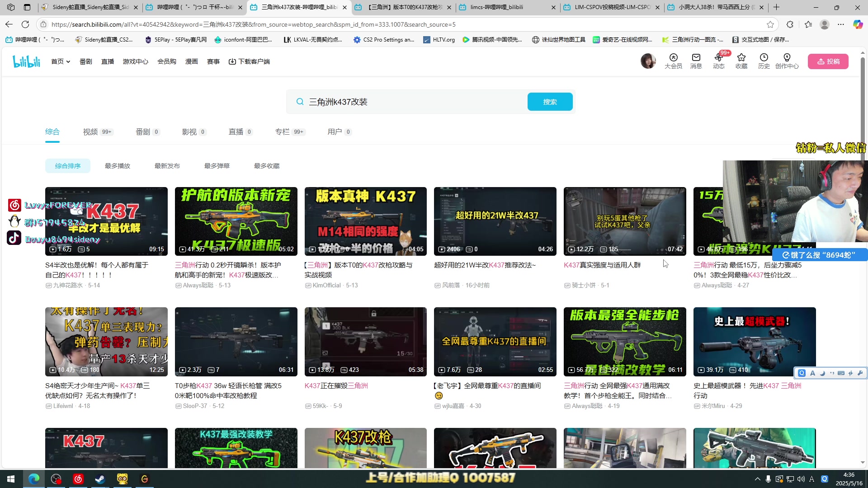Open the 直播 nav link in header
Viewport: 868px width, 488px height.
coord(108,61)
